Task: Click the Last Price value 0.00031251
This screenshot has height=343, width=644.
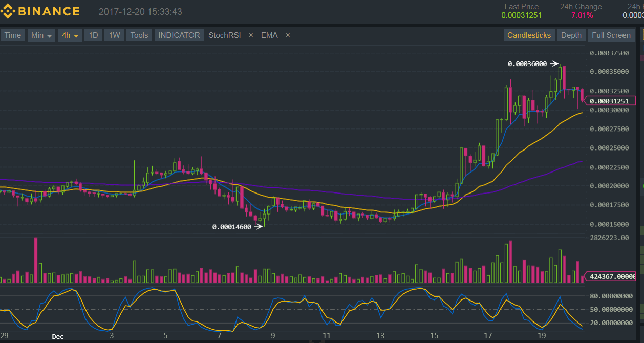Action: pyautogui.click(x=521, y=15)
